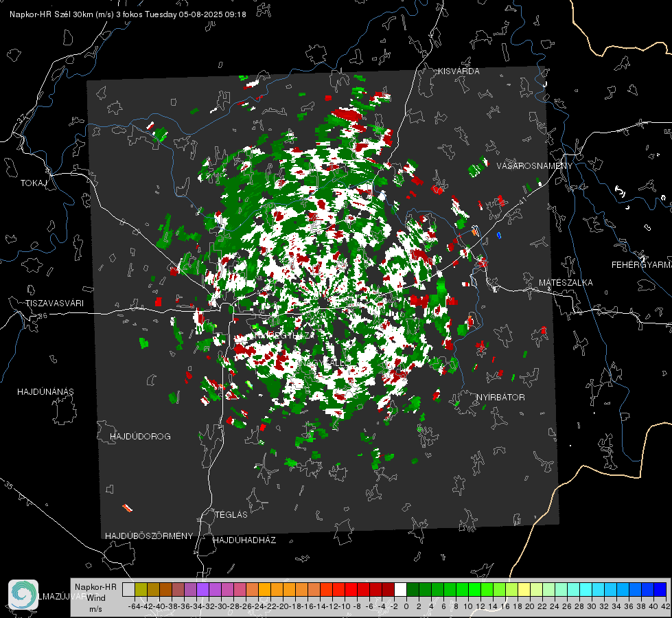Select the HAJDÚNÁNÁS label

click(45, 391)
